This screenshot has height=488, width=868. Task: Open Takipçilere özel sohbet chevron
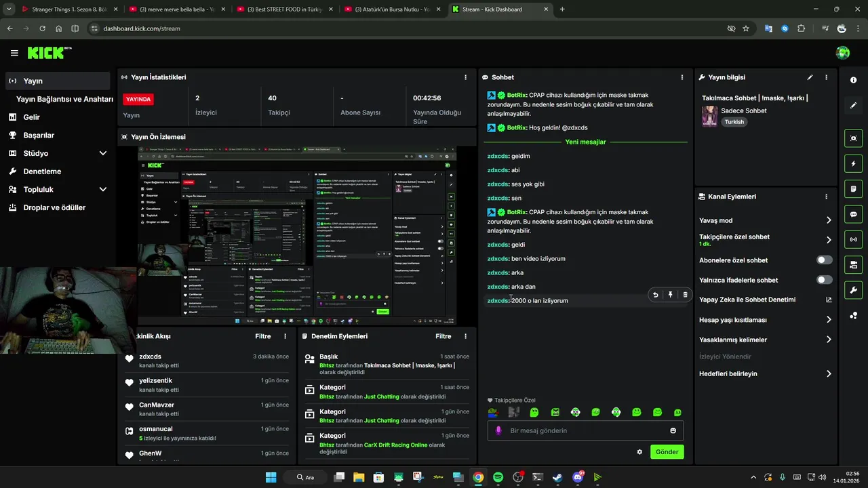[x=829, y=240]
